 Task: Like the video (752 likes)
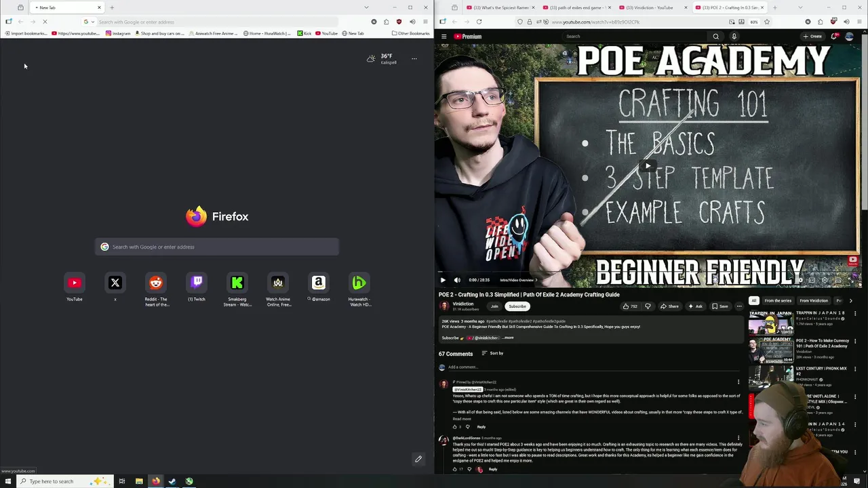pos(631,306)
